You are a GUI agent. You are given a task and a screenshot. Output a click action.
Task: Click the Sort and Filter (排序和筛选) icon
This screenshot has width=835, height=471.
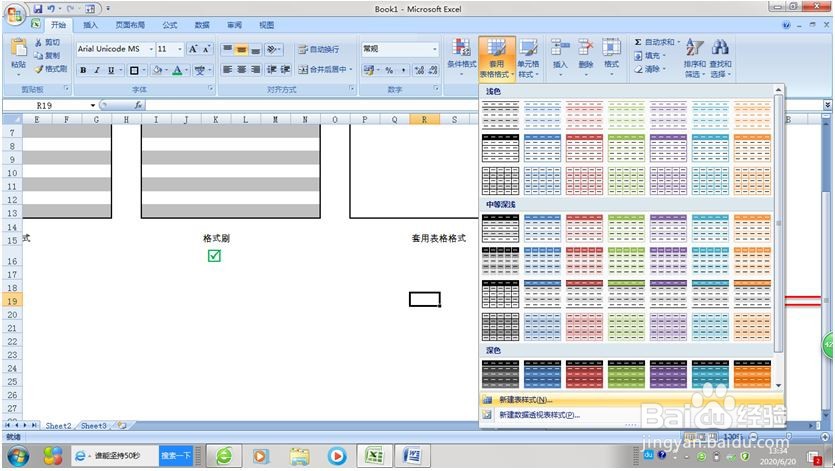tap(694, 47)
